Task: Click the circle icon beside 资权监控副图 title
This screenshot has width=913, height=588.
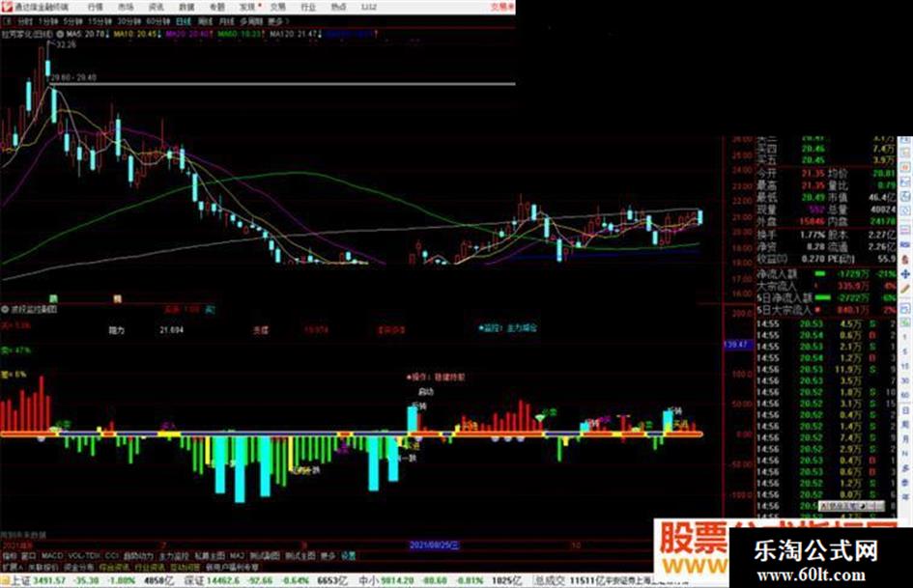Action: tap(5, 309)
